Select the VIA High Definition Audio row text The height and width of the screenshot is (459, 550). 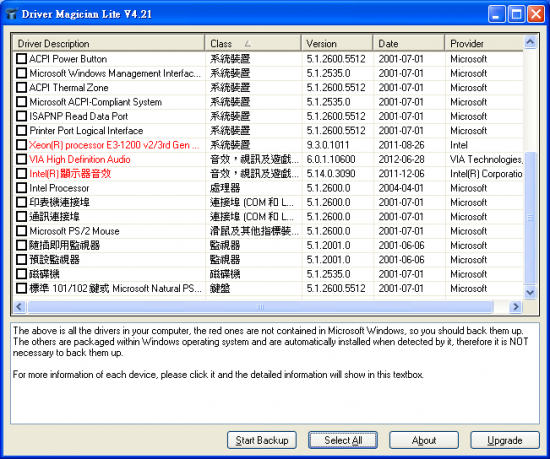tap(80, 160)
